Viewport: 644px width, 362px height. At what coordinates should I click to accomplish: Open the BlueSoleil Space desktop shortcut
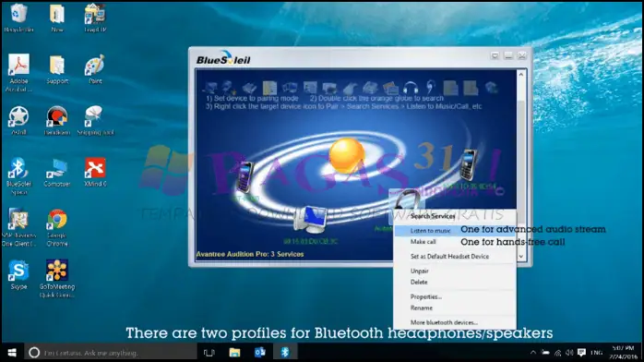[x=18, y=175]
